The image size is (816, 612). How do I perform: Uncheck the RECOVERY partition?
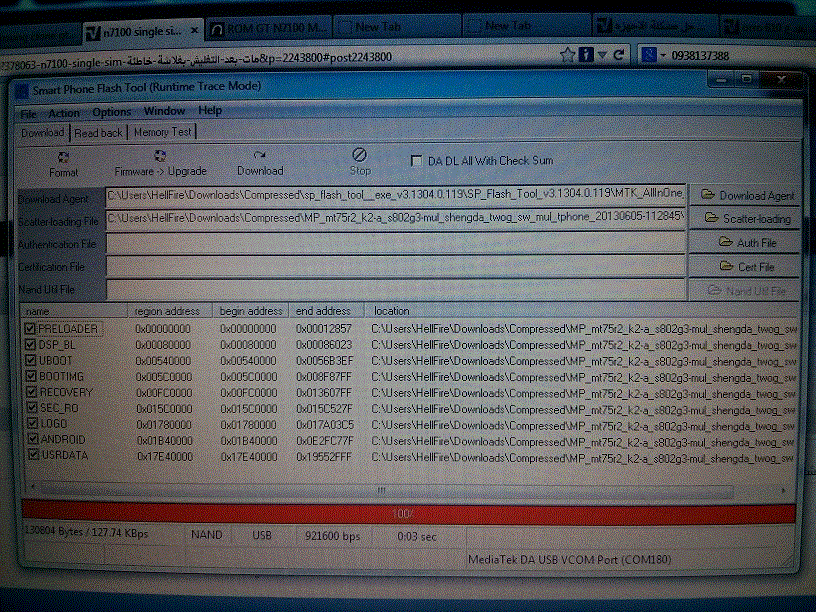point(32,391)
